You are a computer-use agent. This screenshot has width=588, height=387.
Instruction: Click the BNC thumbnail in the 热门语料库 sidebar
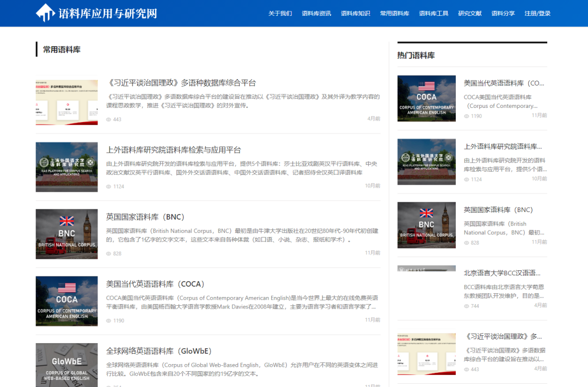tap(426, 225)
